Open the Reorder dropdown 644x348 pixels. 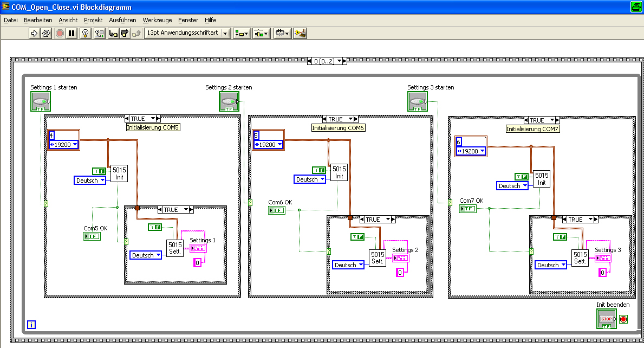282,33
